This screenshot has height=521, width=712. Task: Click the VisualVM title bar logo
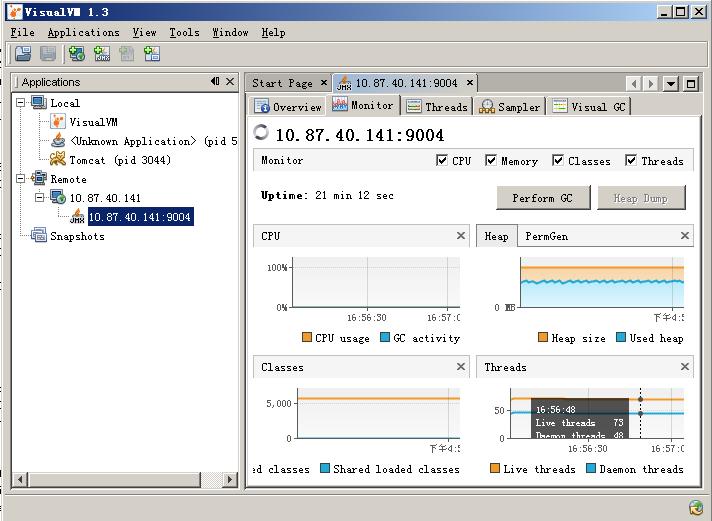(x=15, y=12)
